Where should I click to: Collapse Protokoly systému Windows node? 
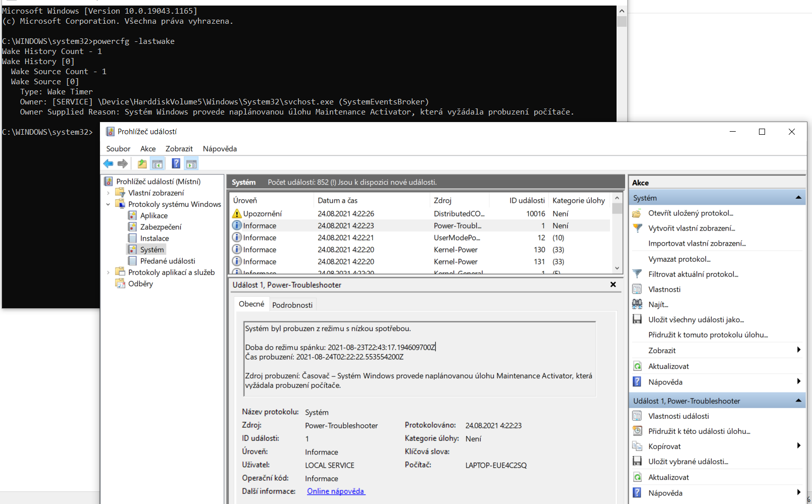point(108,204)
